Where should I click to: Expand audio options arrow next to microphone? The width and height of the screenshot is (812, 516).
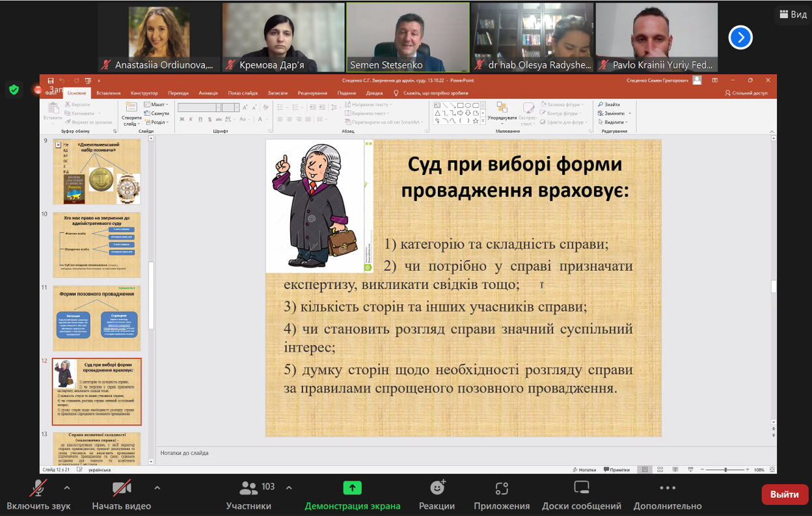(x=66, y=487)
